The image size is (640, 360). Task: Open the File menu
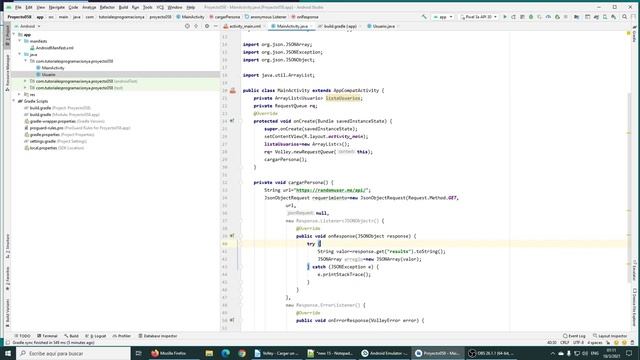pos(18,7)
